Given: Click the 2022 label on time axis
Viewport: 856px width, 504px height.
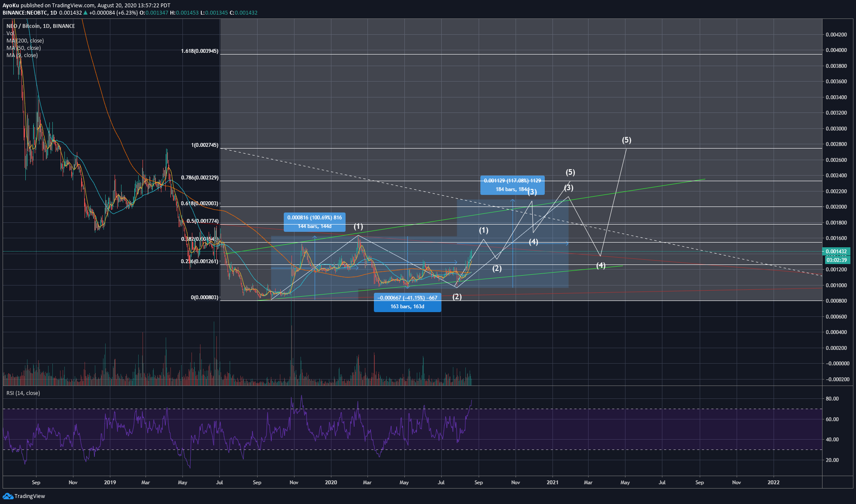Looking at the screenshot, I should tap(774, 483).
